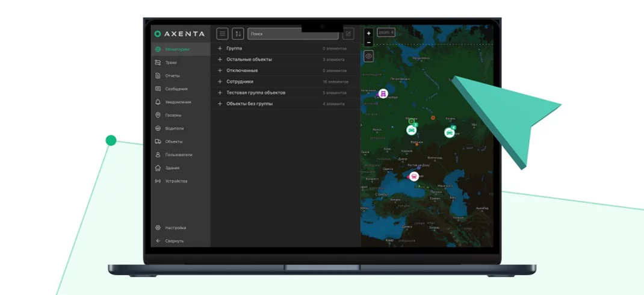The width and height of the screenshot is (644, 295).
Task: Zoom in with the map plus button
Action: click(368, 33)
